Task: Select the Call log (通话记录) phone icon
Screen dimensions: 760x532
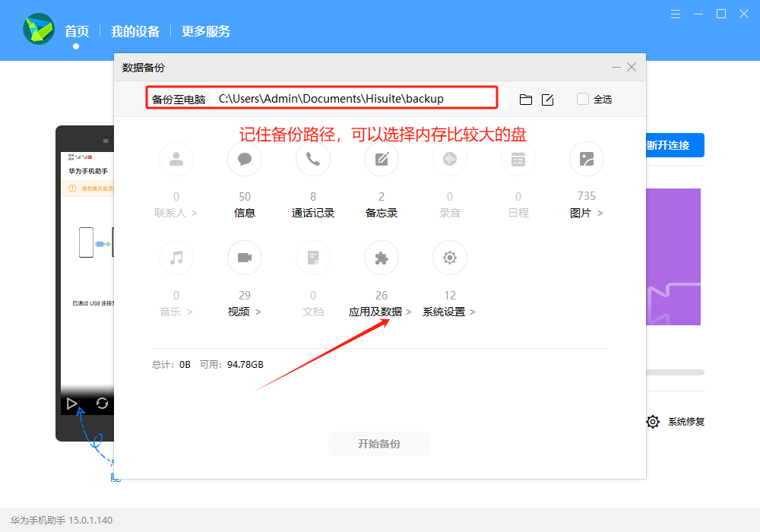Action: (x=312, y=159)
